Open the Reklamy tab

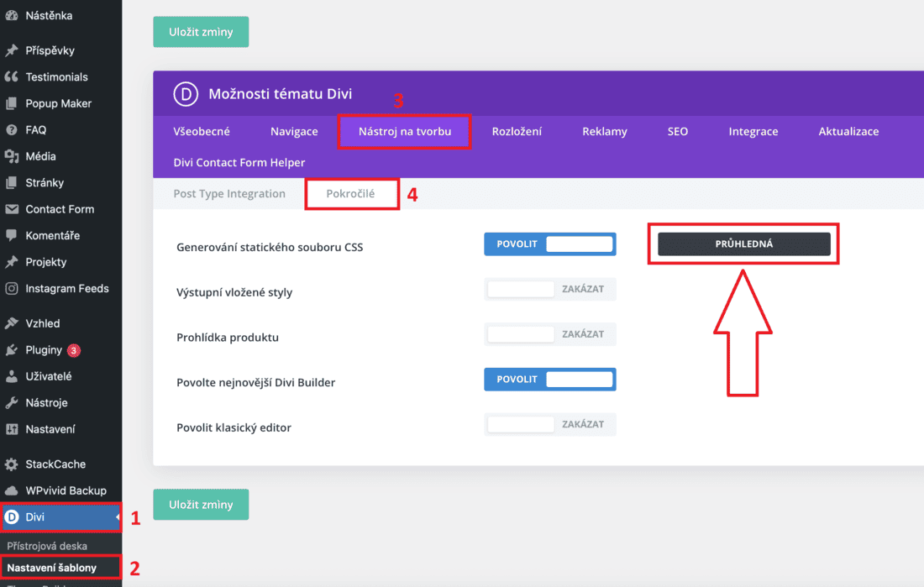coord(605,132)
